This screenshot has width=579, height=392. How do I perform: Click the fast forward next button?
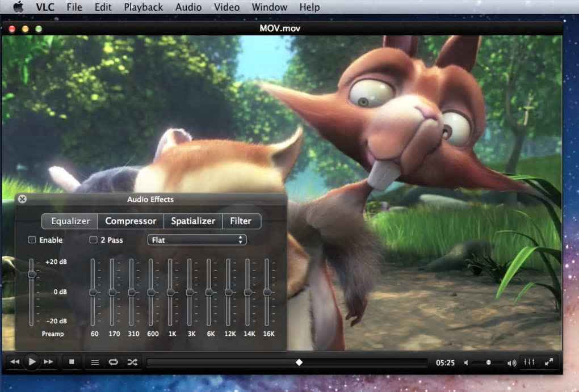tap(48, 362)
